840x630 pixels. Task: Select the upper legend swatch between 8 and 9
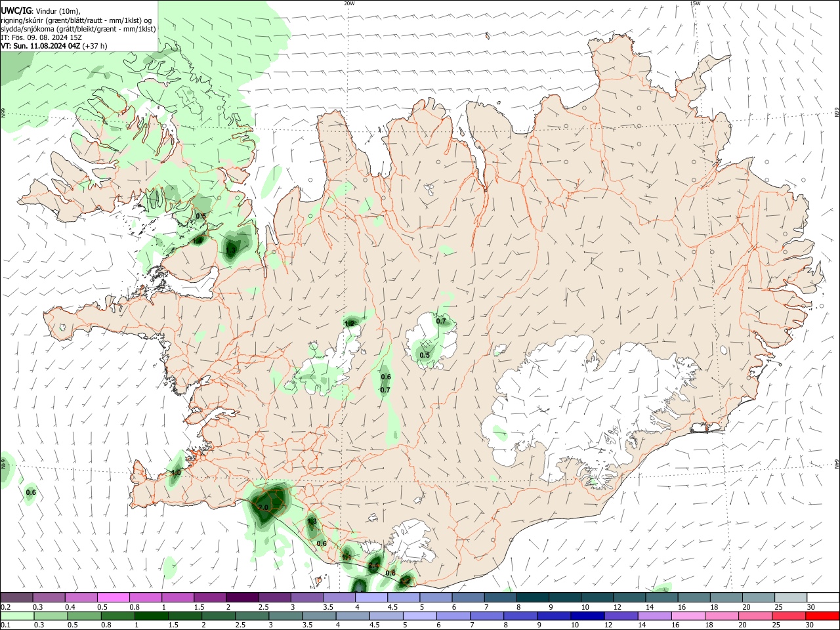pos(532,597)
